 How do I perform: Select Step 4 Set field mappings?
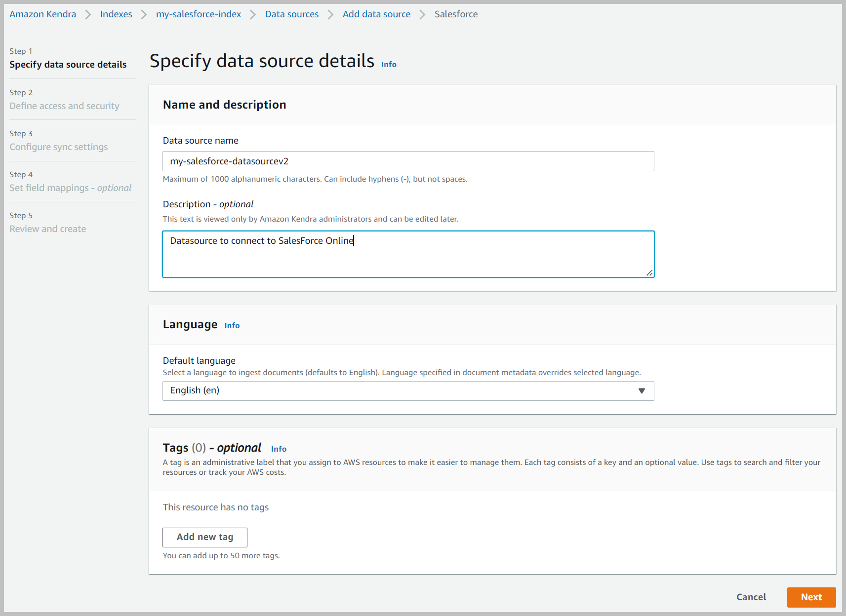[70, 188]
